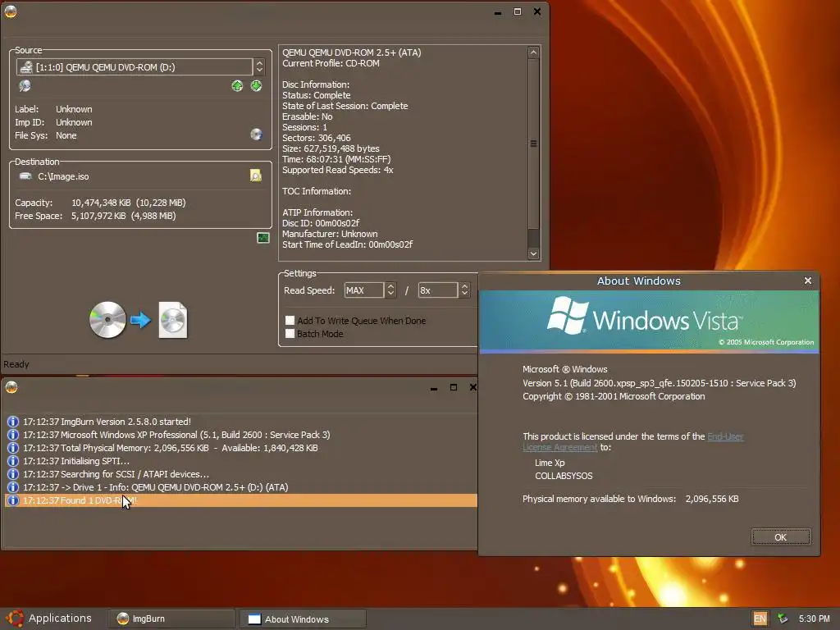Click the graph data display icon
The width and height of the screenshot is (840, 630).
click(x=263, y=238)
